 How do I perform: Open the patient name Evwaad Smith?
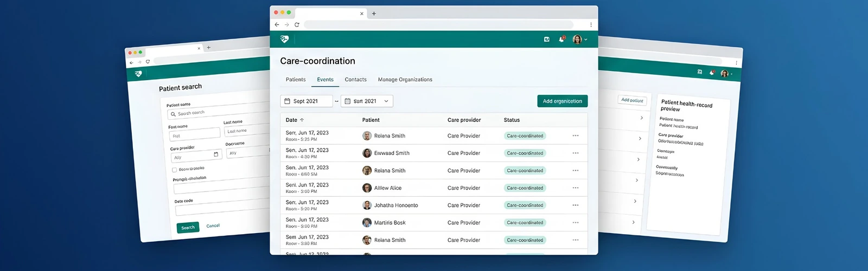coord(392,153)
